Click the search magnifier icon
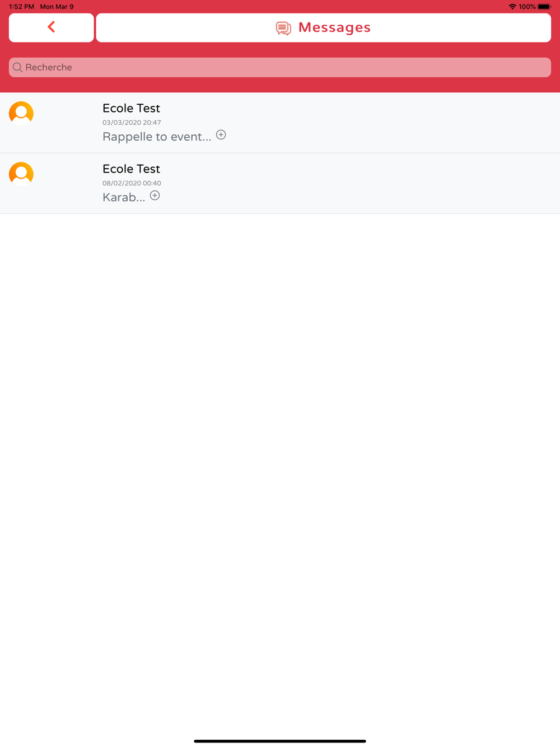560x747 pixels. (x=18, y=67)
